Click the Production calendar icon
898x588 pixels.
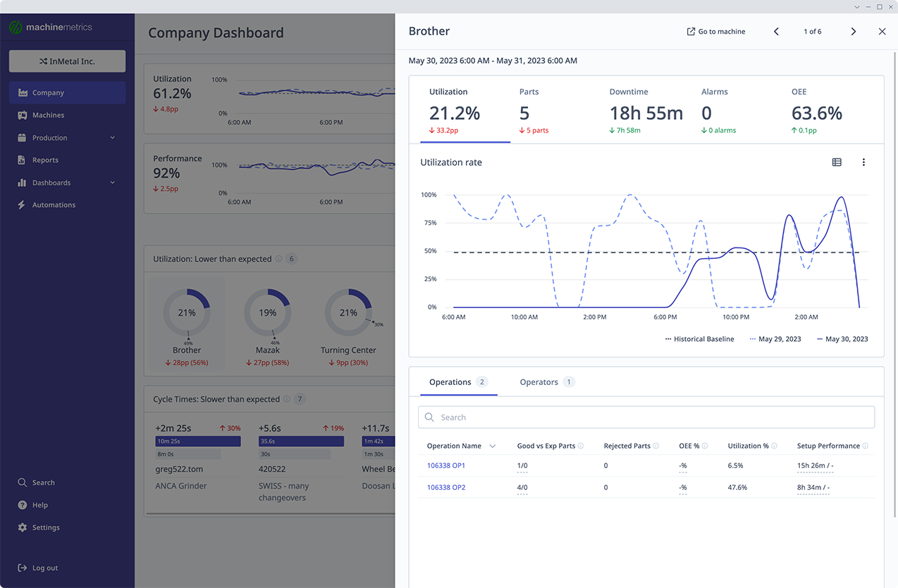[x=22, y=137]
